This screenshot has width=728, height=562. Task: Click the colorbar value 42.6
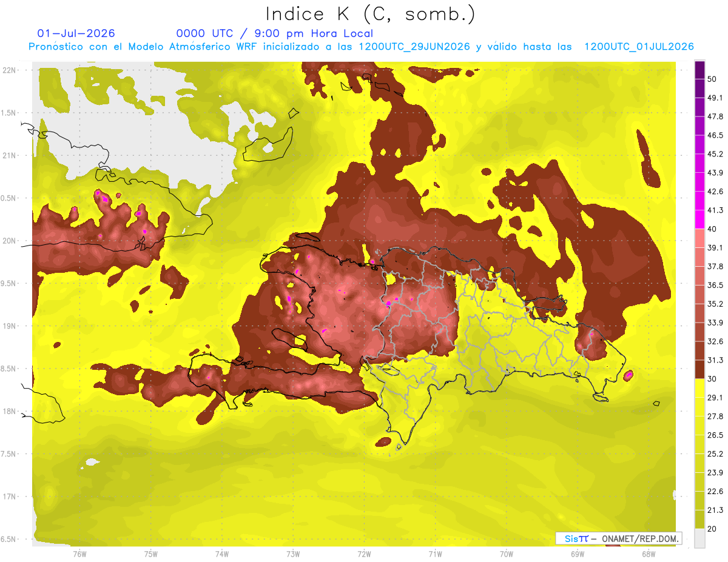[715, 191]
